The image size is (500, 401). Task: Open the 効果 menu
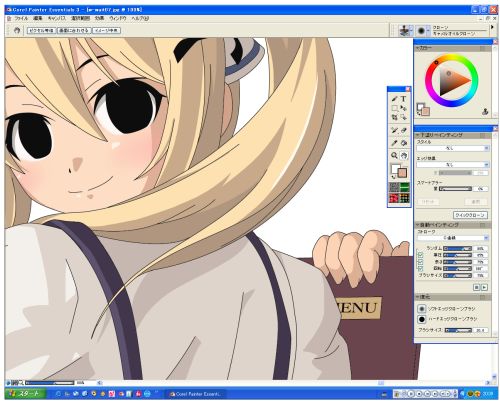click(99, 19)
